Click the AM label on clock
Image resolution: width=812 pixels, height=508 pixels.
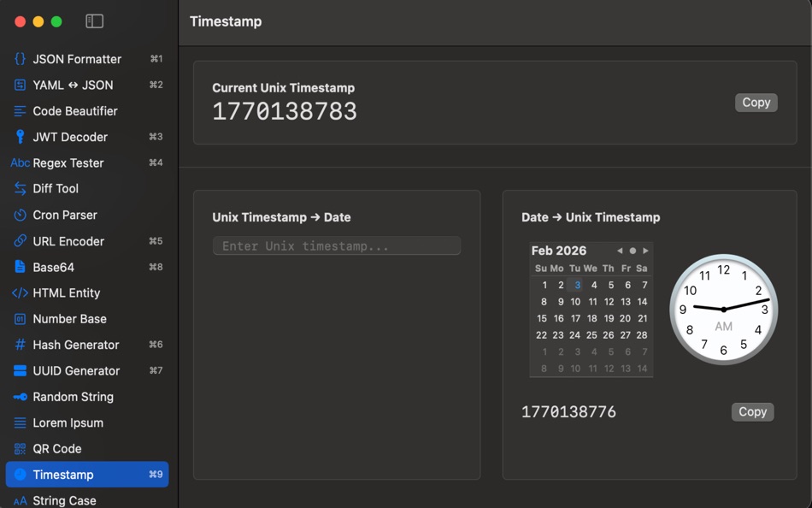(x=723, y=327)
